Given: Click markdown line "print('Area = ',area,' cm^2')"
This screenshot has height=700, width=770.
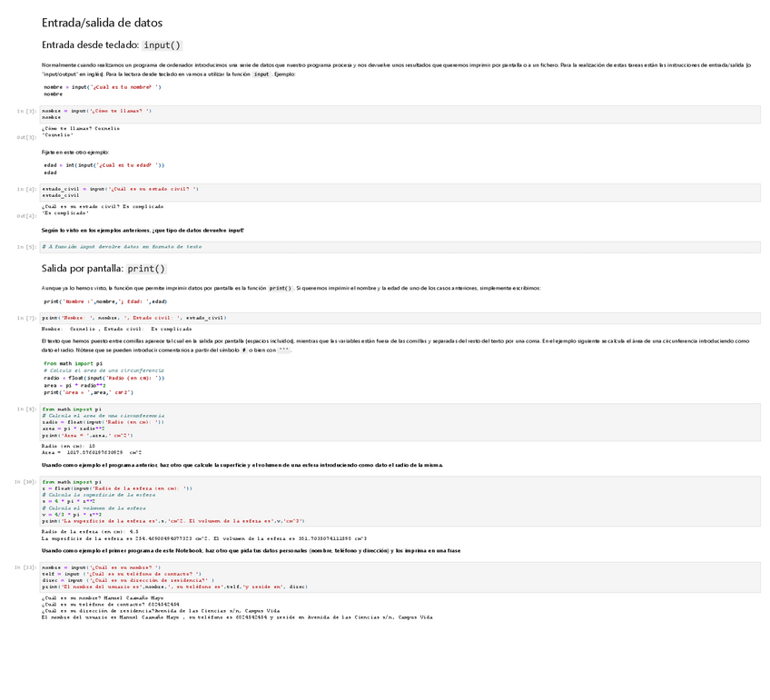Looking at the screenshot, I should click(x=88, y=393).
